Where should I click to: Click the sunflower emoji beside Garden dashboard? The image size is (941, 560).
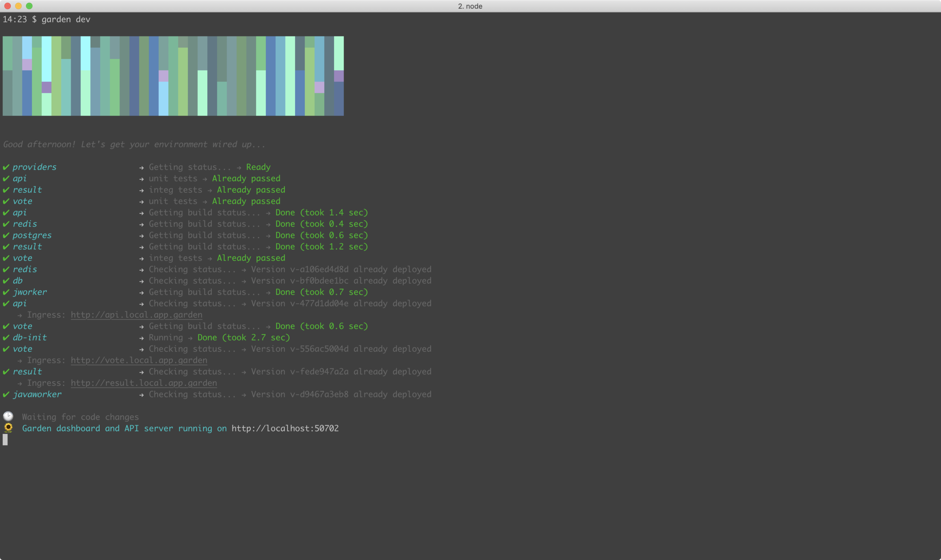pyautogui.click(x=8, y=428)
